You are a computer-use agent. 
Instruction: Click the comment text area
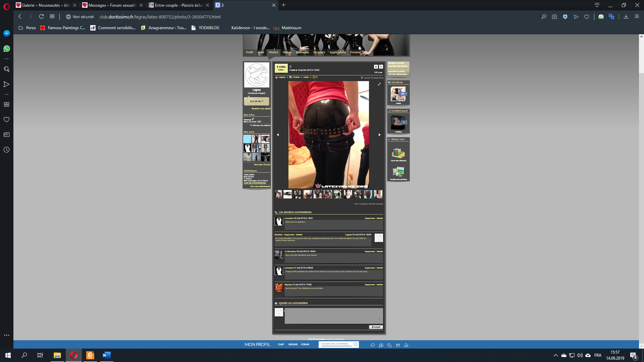click(x=333, y=316)
